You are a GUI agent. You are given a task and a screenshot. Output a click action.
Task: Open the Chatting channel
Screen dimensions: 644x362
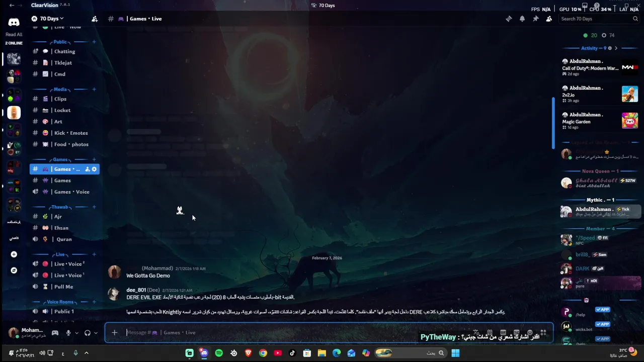64,51
